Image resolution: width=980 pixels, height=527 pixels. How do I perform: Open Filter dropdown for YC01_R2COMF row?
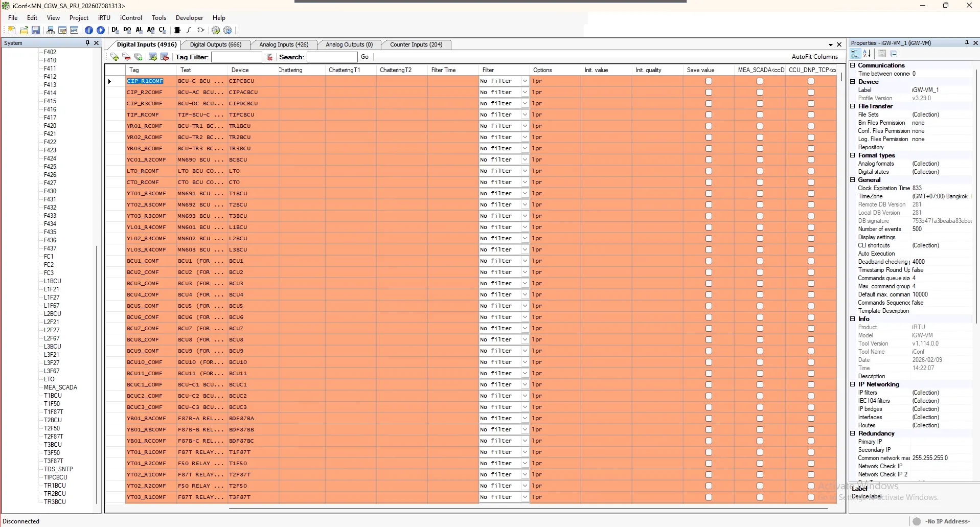tap(525, 159)
